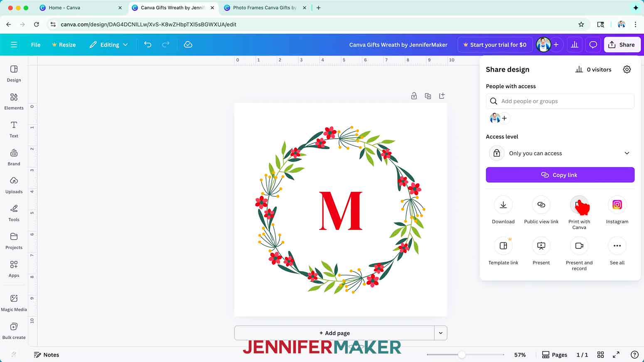Open the Apps panel
This screenshot has width=644, height=362.
coord(14,269)
